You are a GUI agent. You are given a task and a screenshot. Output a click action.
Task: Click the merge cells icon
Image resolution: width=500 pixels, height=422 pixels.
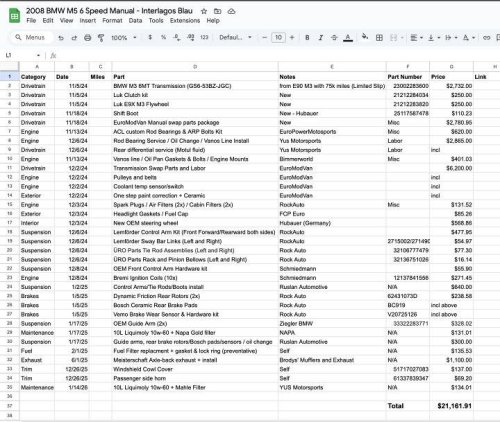[x=394, y=38]
